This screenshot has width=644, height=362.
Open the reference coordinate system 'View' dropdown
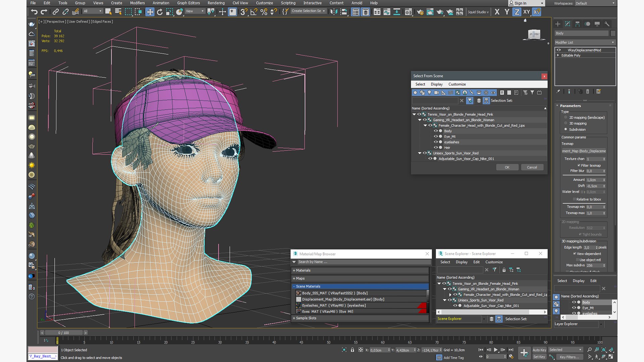195,11
